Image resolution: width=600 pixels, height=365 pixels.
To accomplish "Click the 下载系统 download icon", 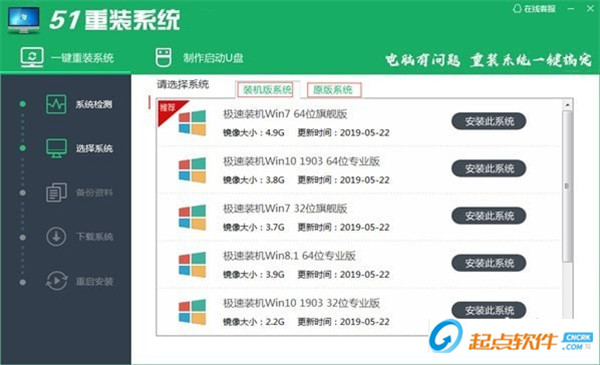I will tap(56, 236).
